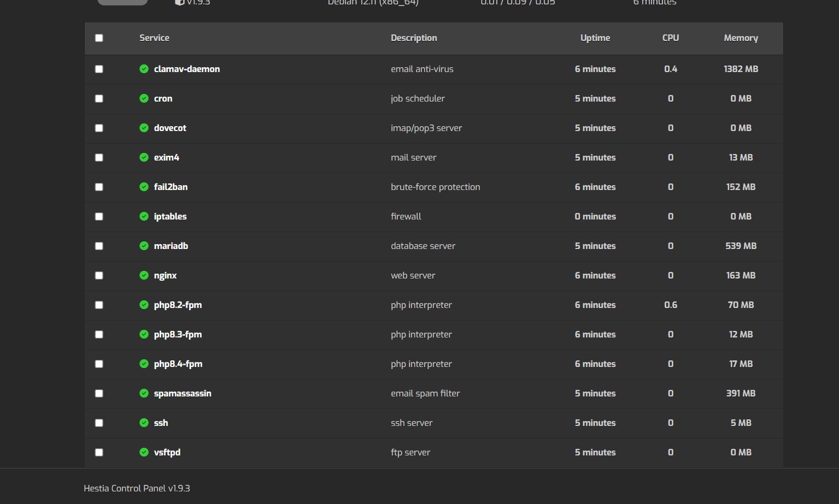Click the '0 minutes' uptime for iptables
Image resolution: width=839 pixels, height=504 pixels.
[x=595, y=216]
